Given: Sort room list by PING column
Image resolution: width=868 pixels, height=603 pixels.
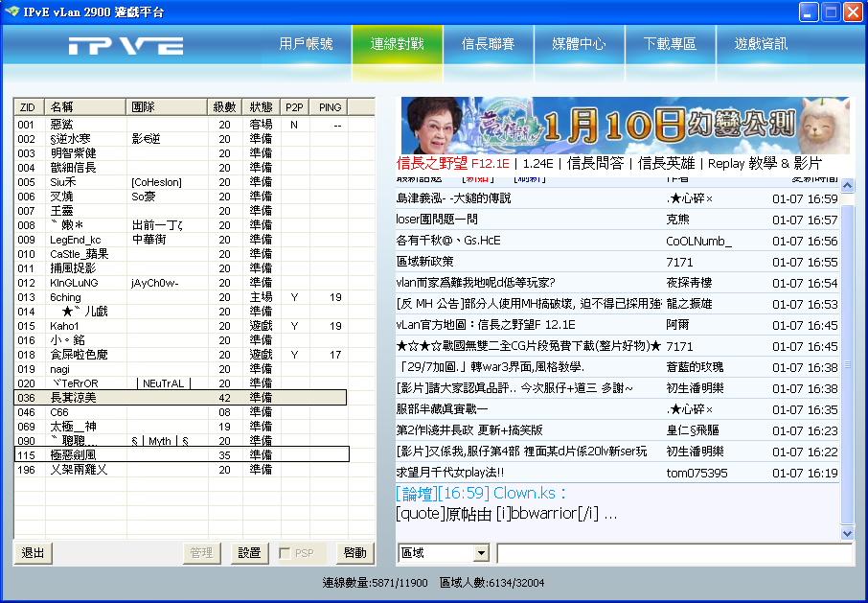Looking at the screenshot, I should pyautogui.click(x=330, y=107).
